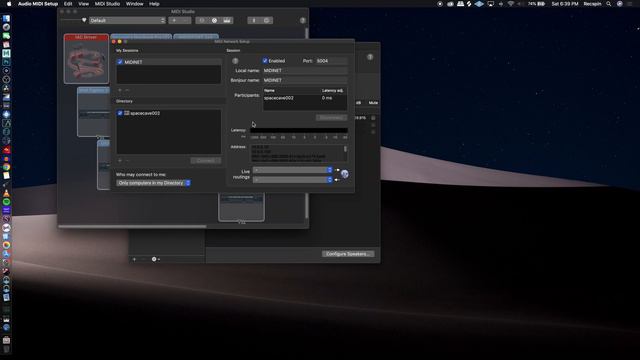Click the help button in the Session panel
The width and height of the screenshot is (640, 360).
[235, 61]
